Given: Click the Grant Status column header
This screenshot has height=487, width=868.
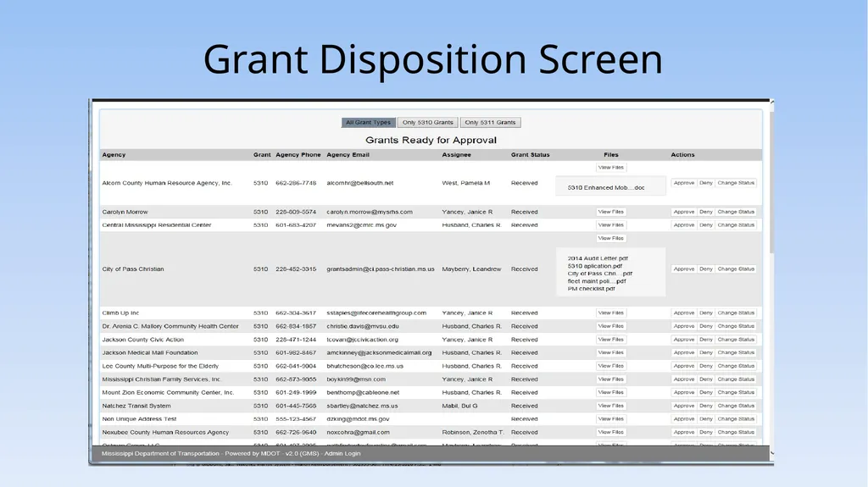Looking at the screenshot, I should [x=530, y=155].
